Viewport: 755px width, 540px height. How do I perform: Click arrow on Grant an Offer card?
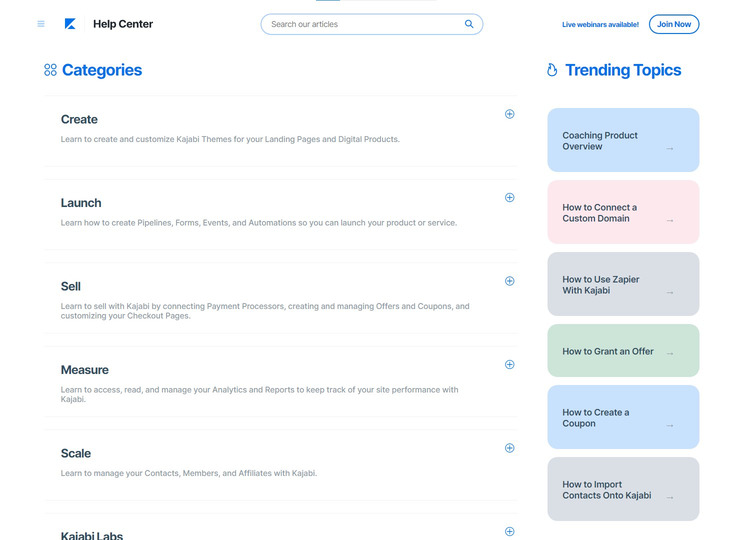pyautogui.click(x=670, y=354)
